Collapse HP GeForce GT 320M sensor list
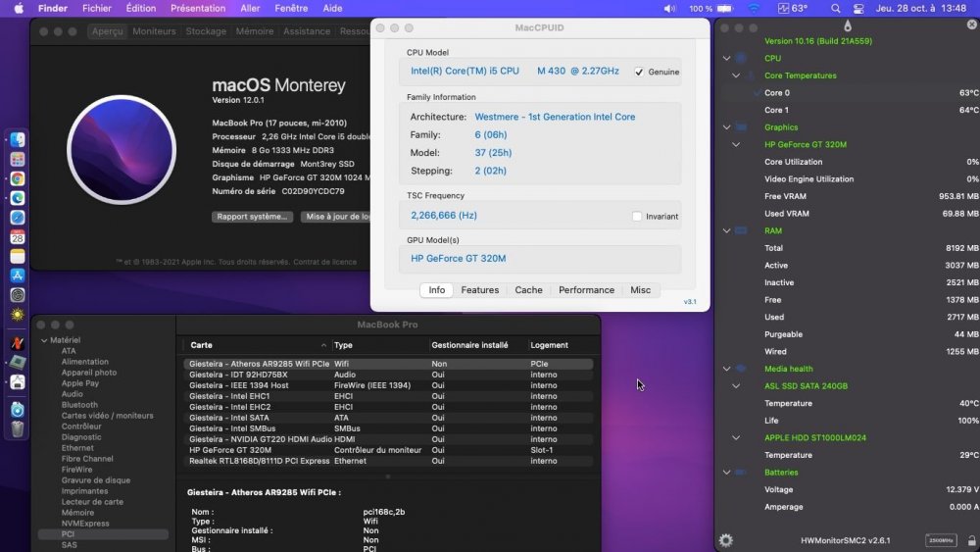Viewport: 980px width, 552px height. (736, 144)
